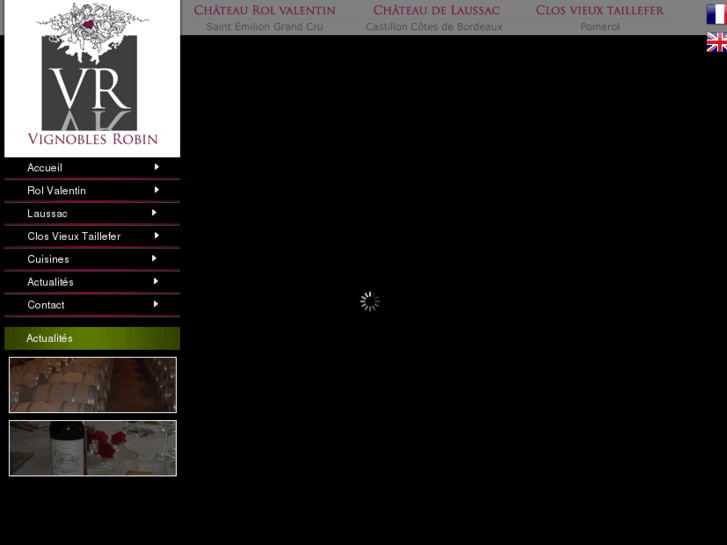The image size is (727, 545).
Task: Click 'Pomerol' subtitle text
Action: point(600,26)
